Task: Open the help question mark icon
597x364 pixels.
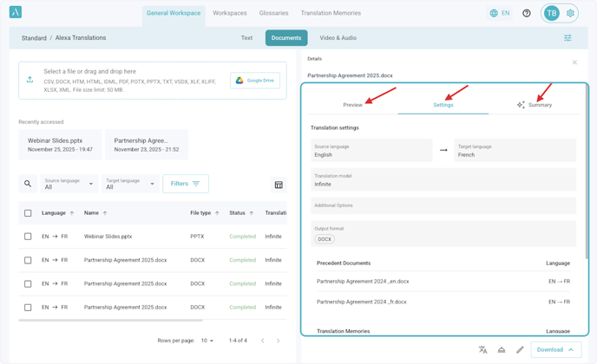Action: tap(527, 13)
